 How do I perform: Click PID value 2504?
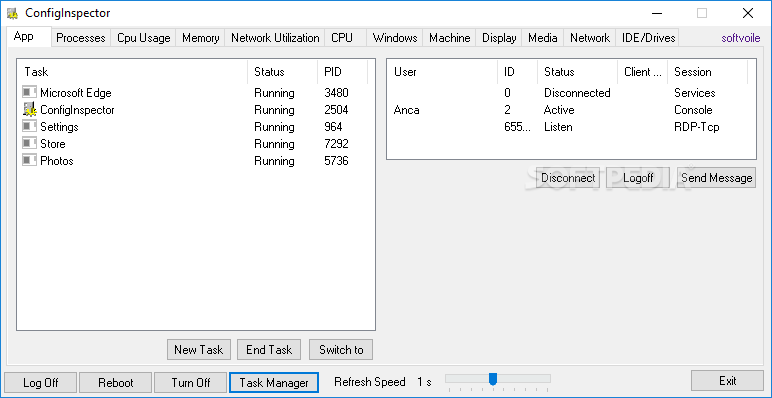[x=336, y=110]
